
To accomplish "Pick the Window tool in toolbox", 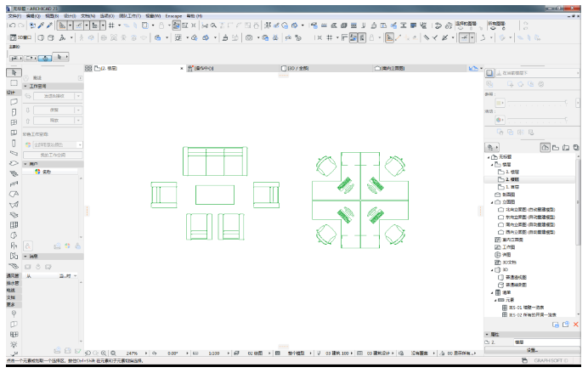I will pyautogui.click(x=14, y=122).
